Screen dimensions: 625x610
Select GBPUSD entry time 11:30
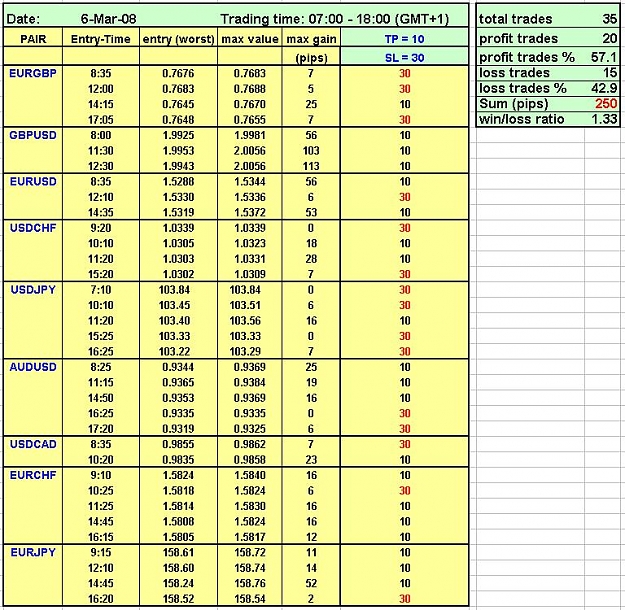pos(100,151)
